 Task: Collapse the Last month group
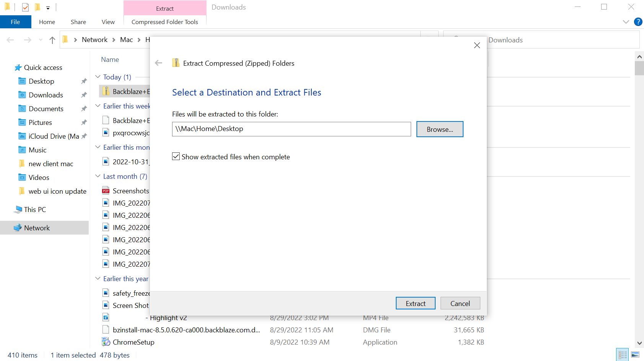[98, 176]
